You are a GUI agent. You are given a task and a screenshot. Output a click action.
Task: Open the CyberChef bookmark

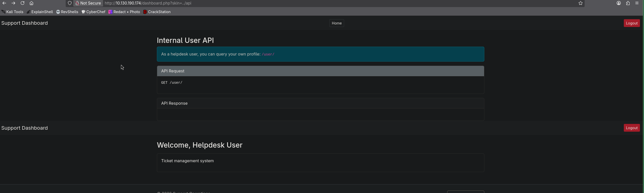click(93, 12)
